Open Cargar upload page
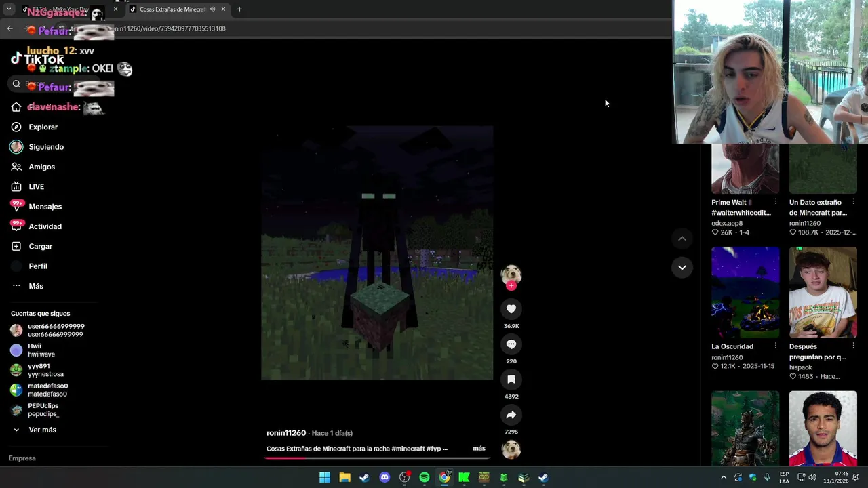 coord(40,246)
